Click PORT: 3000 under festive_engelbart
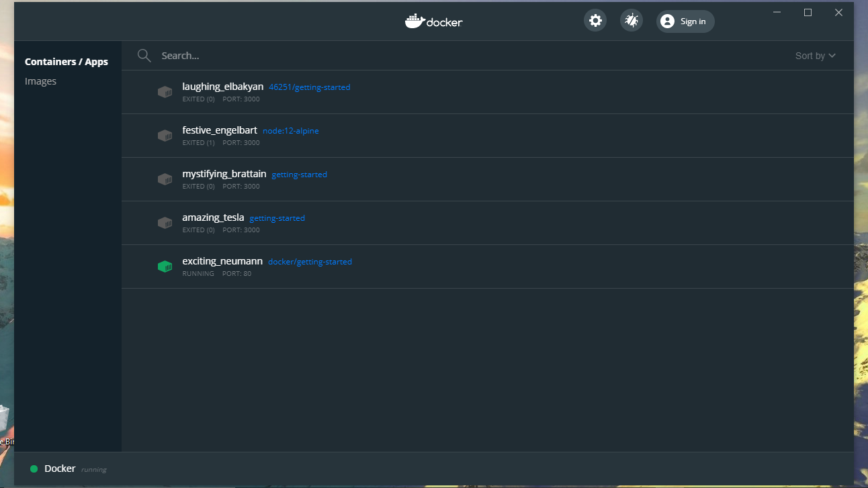 [241, 143]
